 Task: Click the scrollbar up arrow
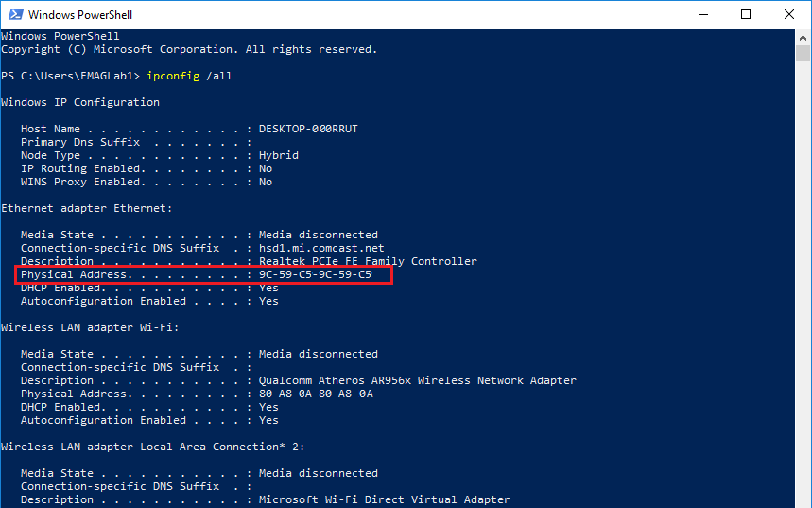(803, 36)
